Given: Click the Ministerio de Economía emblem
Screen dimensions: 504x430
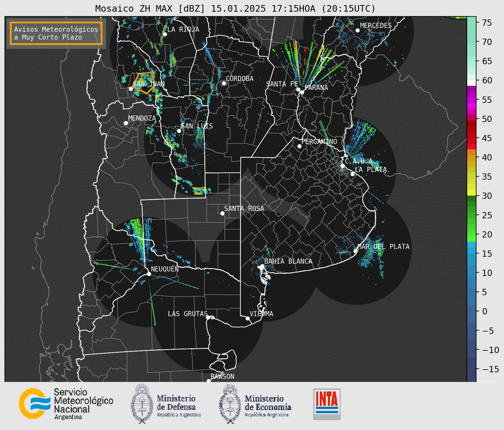Looking at the screenshot, I should [229, 404].
